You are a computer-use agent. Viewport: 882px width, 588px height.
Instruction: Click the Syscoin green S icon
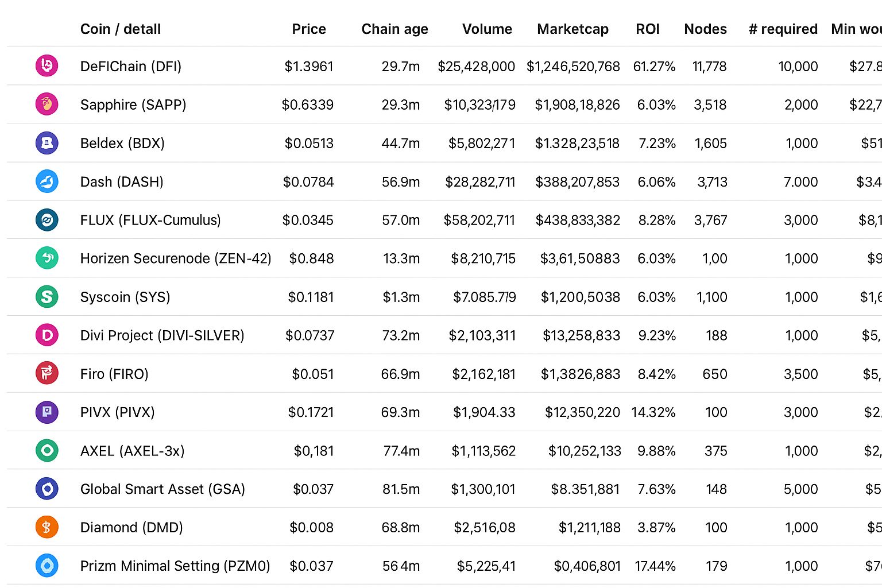click(47, 297)
